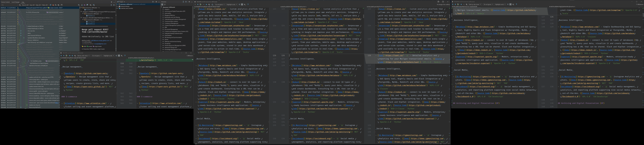Switch to Local Changes tab
The image size is (644, 145).
click(15, 2)
